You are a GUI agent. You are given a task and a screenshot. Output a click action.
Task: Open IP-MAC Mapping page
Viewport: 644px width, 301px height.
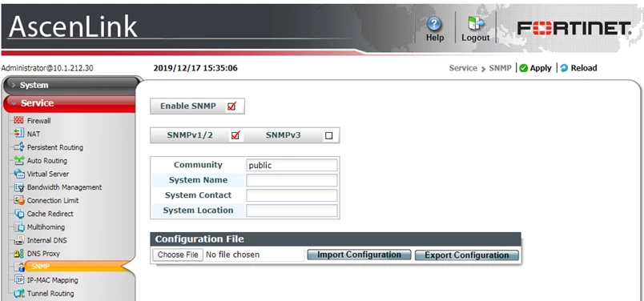click(53, 280)
